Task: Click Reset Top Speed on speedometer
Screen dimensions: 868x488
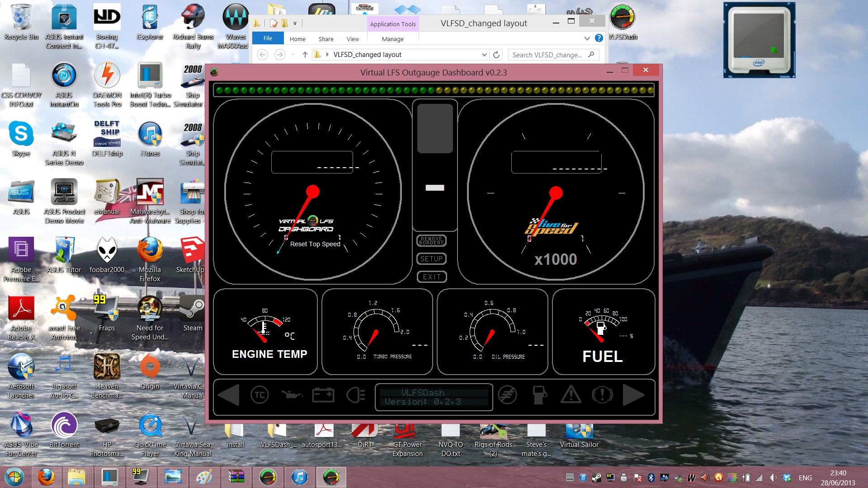Action: (315, 244)
